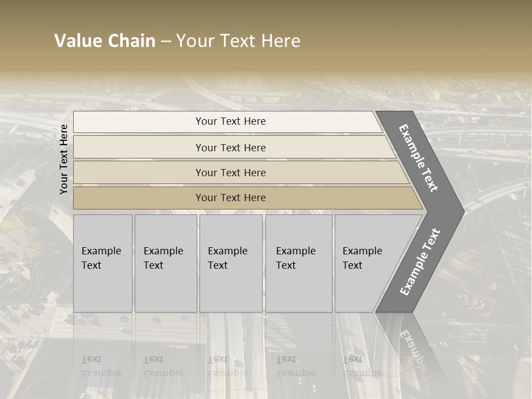The image size is (532, 399).
Task: Select the middle gray "Example Text" box
Action: pos(231,263)
